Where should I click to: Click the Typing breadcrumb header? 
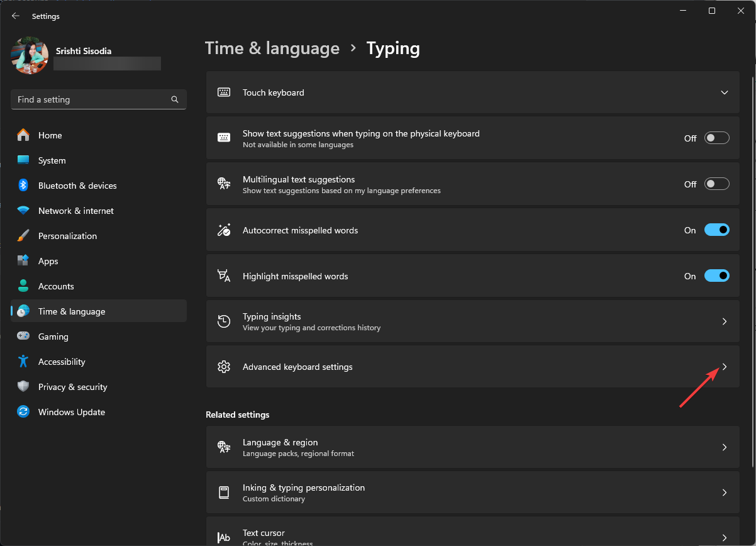pyautogui.click(x=393, y=48)
